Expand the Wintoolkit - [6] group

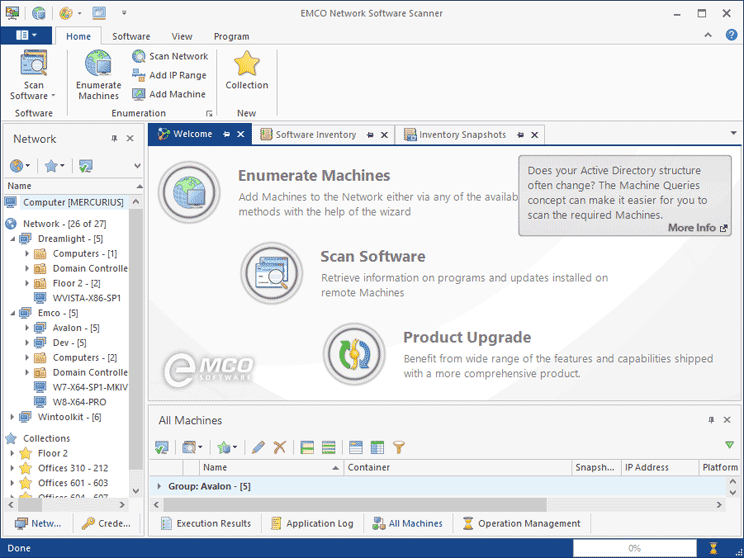pyautogui.click(x=12, y=417)
